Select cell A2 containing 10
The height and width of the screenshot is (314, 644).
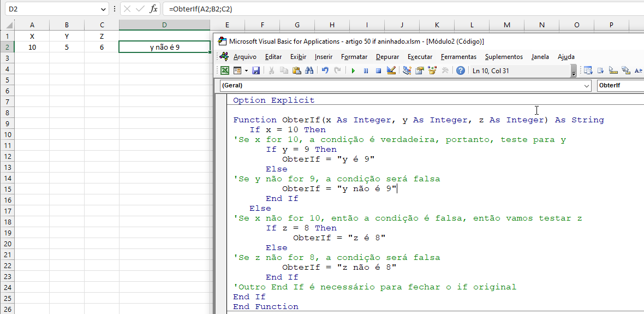[x=32, y=48]
